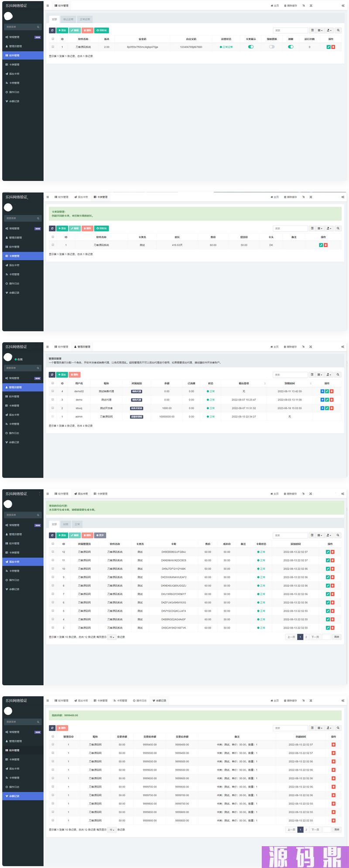The image size is (349, 868).
Task: Click 下一页 in 添加卡密 pagination
Action: 315,637
